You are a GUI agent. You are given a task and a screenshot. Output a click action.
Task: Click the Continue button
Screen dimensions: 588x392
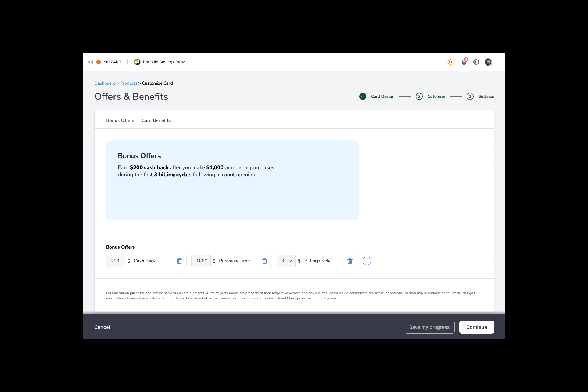click(476, 327)
